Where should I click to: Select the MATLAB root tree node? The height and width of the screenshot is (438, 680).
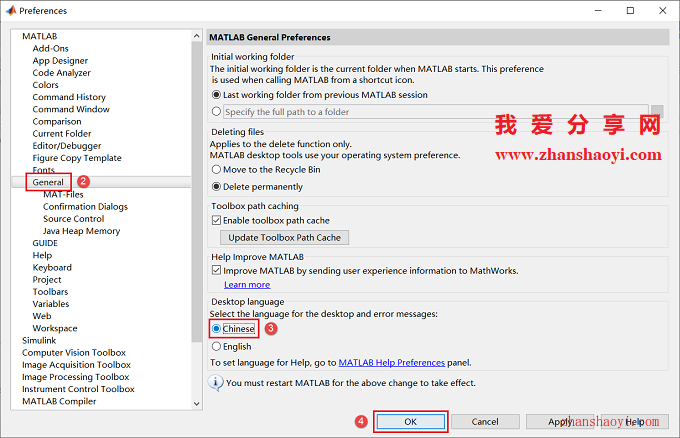[39, 36]
